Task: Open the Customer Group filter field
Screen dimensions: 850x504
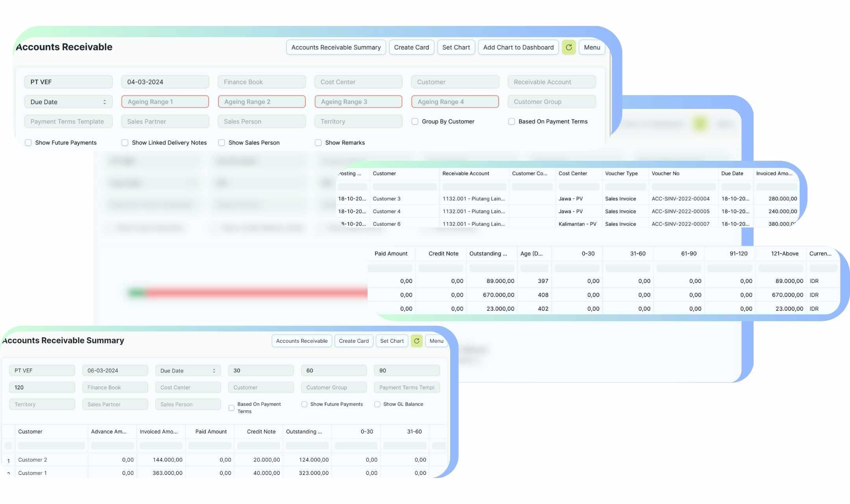Action: 551,101
